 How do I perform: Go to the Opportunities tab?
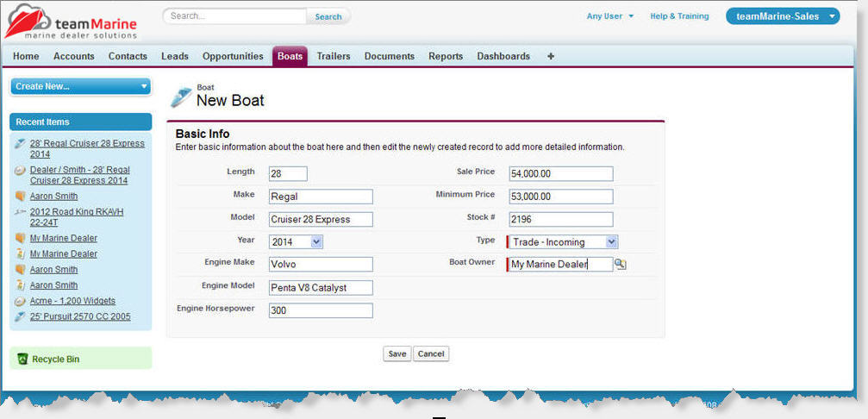tap(233, 57)
